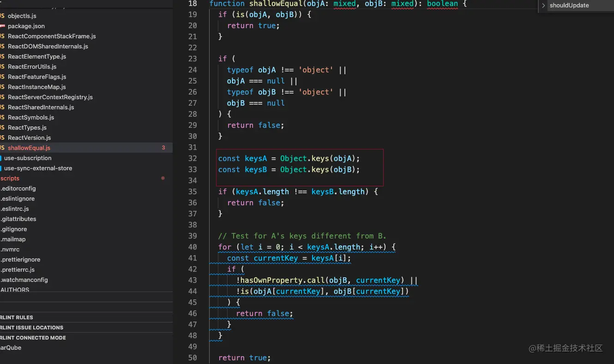Image resolution: width=614 pixels, height=364 pixels.
Task: Click the error count 3 on shallowEqual.js
Action: pyautogui.click(x=163, y=148)
